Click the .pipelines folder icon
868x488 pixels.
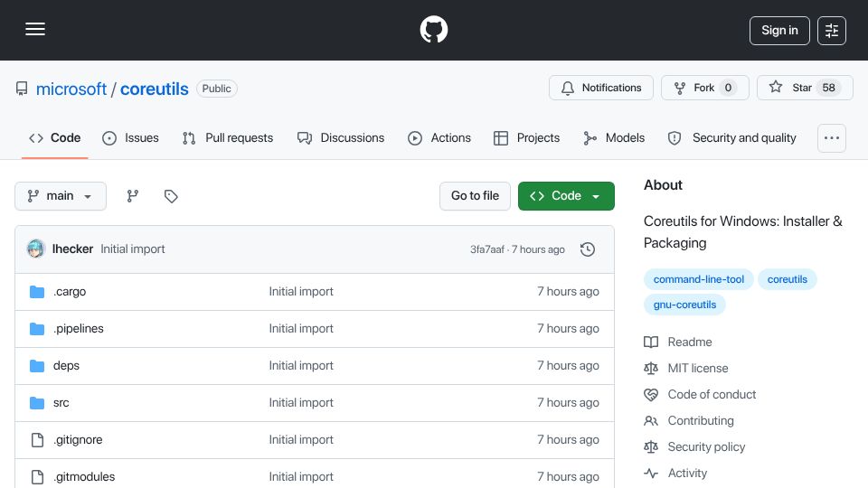coord(37,329)
